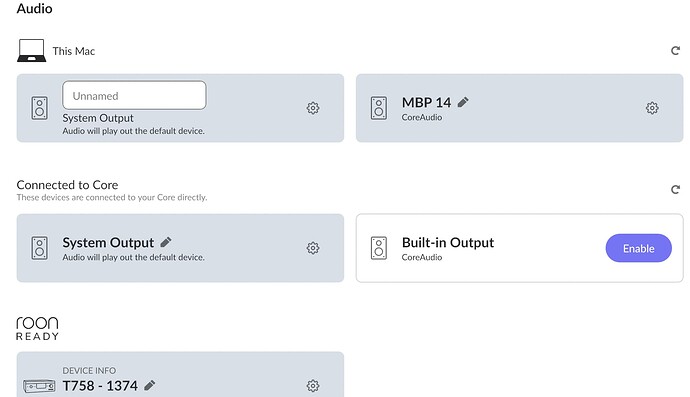This screenshot has width=690, height=397.
Task: Rename System Output via pencil icon
Action: [166, 242]
